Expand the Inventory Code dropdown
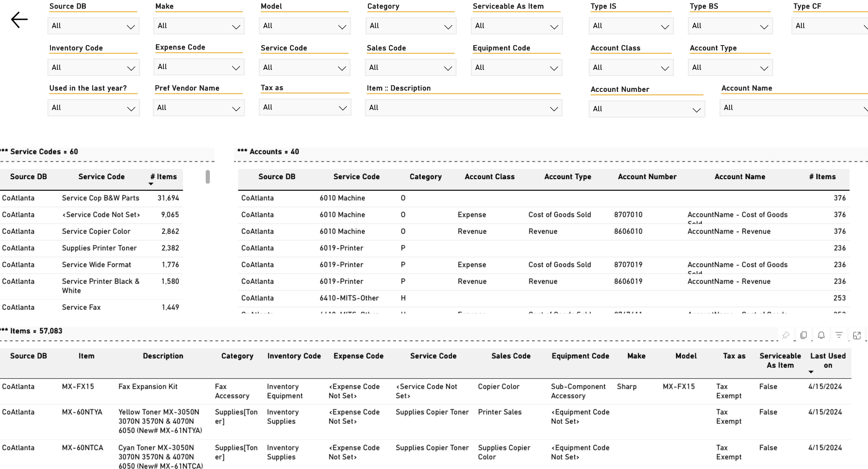Screen dimensions: 868x469 pyautogui.click(x=93, y=67)
